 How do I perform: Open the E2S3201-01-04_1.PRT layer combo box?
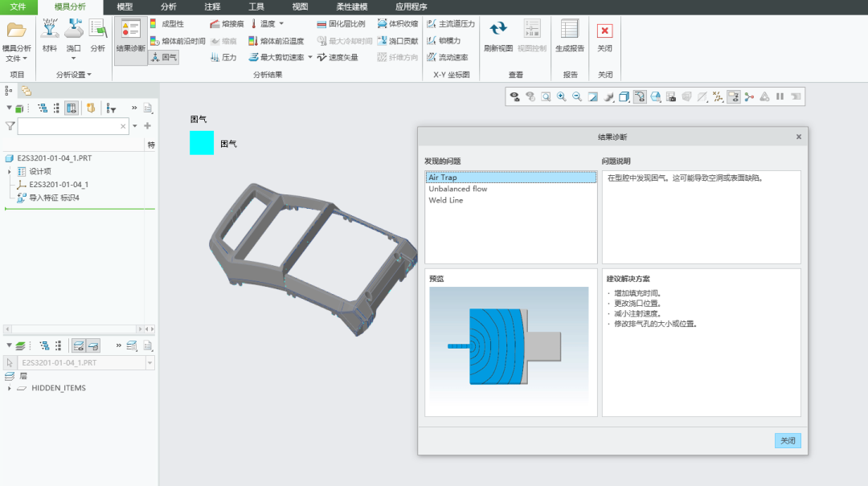[149, 363]
